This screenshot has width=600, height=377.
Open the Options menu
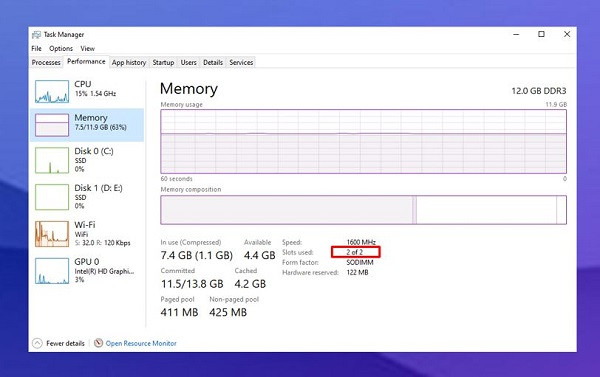pyautogui.click(x=61, y=49)
